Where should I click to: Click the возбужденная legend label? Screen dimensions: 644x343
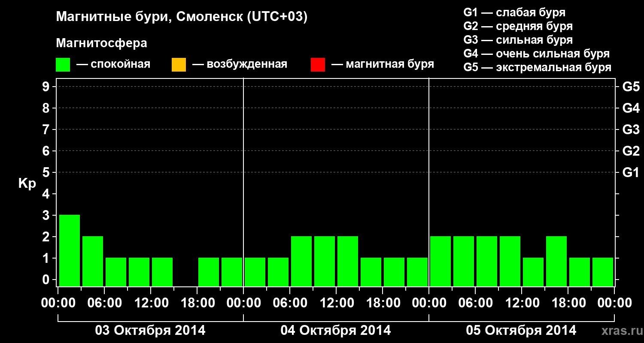click(x=247, y=65)
